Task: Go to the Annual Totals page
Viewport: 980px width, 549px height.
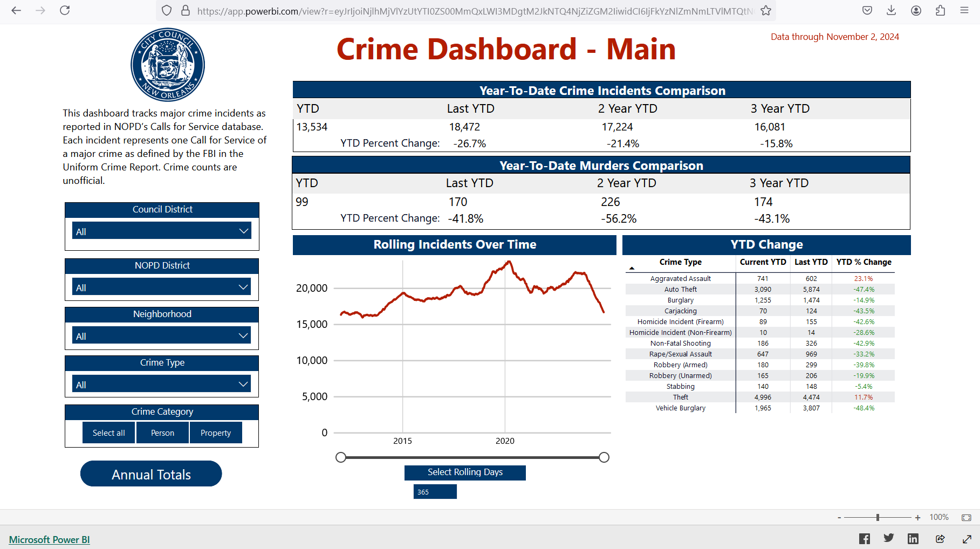Action: tap(151, 474)
